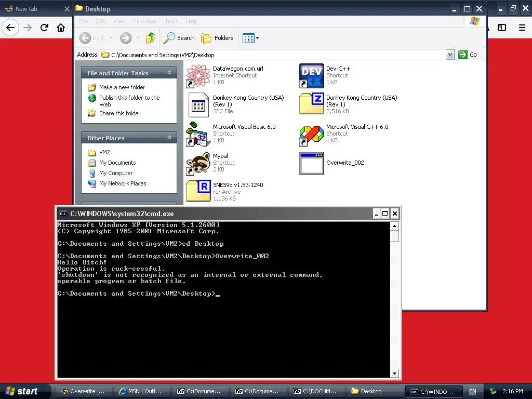This screenshot has height=399, width=532.
Task: Switch to C:\WINDO... cmd taskbar item
Action: [x=433, y=392]
